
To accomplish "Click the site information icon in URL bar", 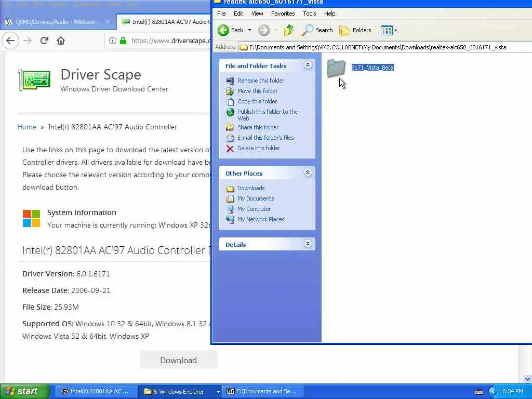I will pos(113,41).
